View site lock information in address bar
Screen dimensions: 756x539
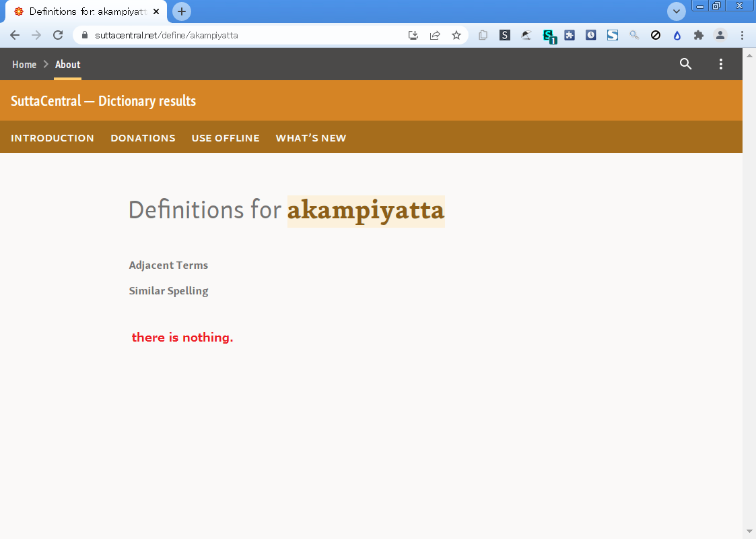click(85, 35)
